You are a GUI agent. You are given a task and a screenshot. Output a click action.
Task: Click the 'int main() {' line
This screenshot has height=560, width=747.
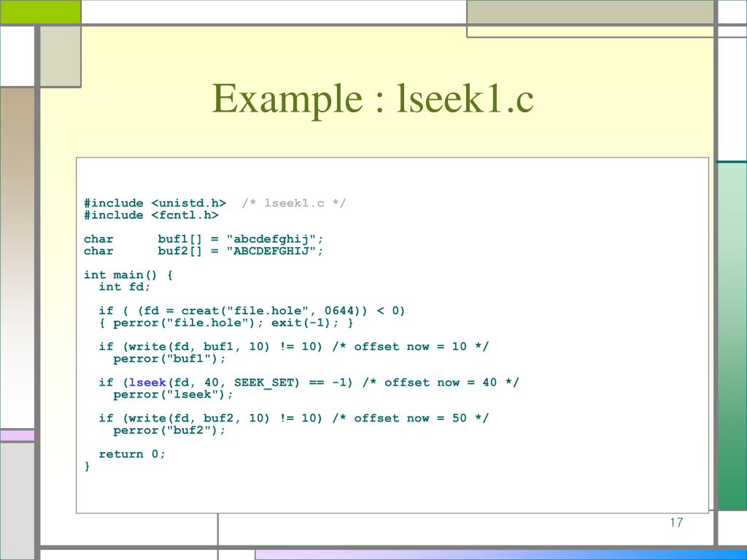click(128, 275)
